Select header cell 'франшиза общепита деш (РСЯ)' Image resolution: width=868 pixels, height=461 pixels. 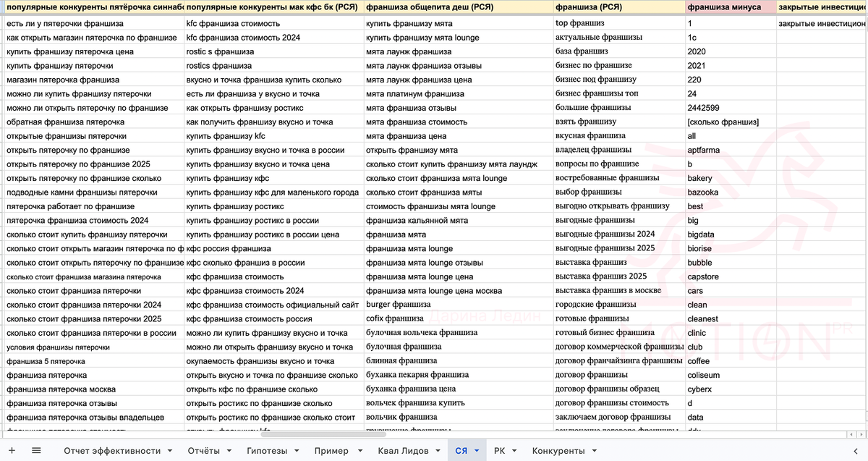click(457, 7)
